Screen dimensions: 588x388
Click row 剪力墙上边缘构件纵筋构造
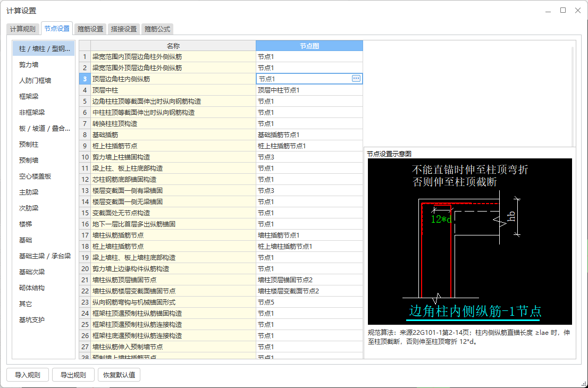coord(221,269)
